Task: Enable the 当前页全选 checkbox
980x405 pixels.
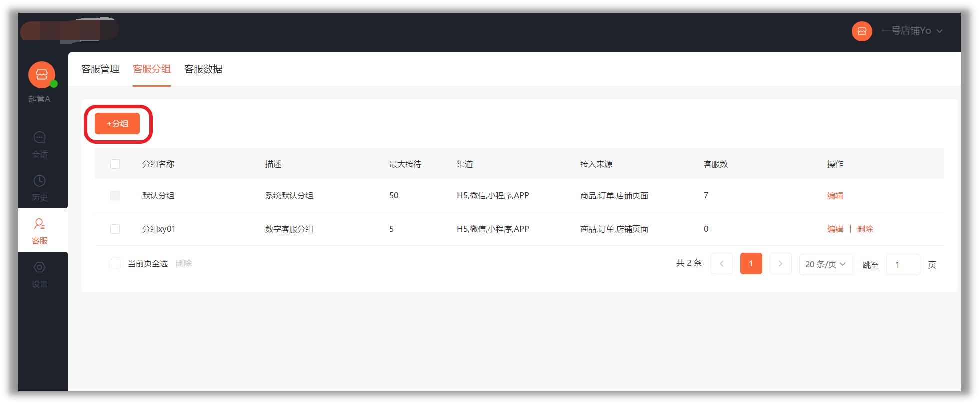Action: coord(115,264)
